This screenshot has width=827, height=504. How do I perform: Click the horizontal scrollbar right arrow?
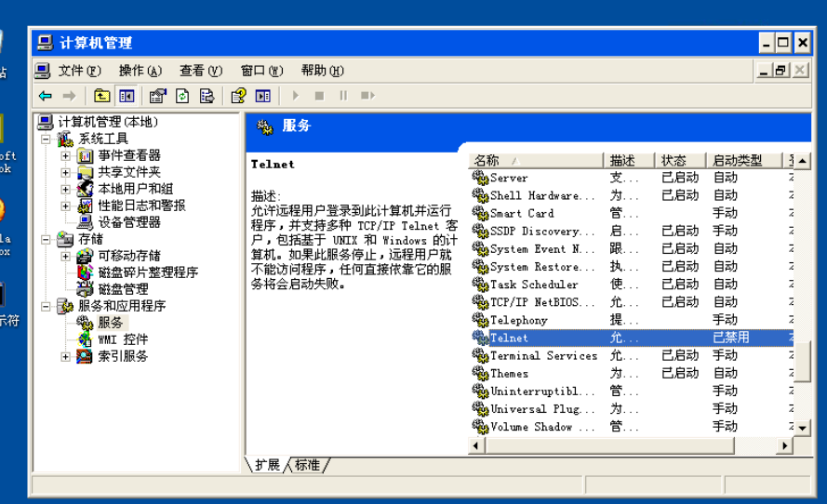[x=785, y=446]
